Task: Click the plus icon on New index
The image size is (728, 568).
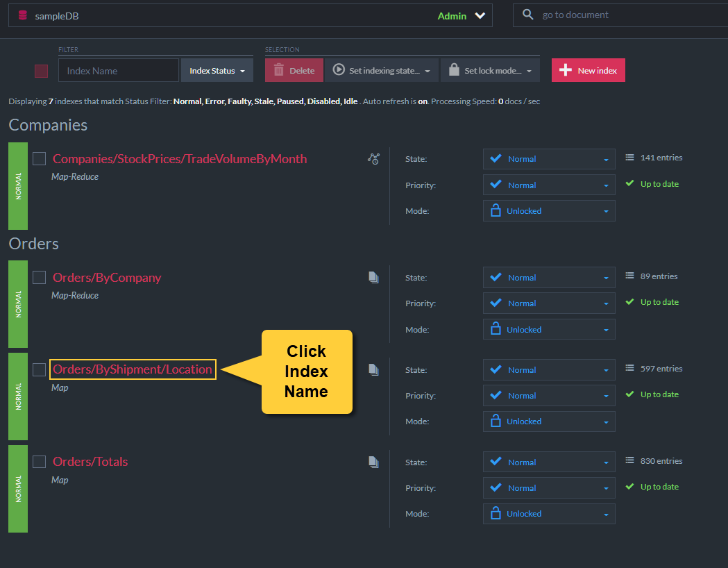Action: coord(566,71)
